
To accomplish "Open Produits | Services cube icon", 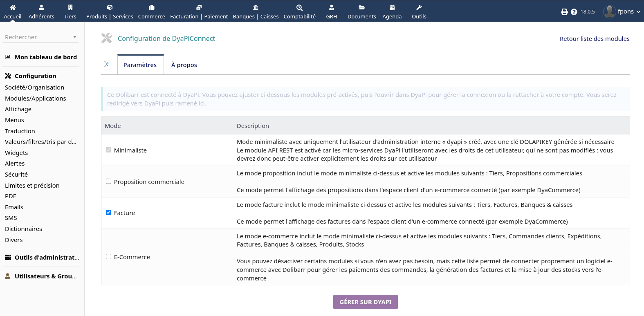I will (x=110, y=7).
